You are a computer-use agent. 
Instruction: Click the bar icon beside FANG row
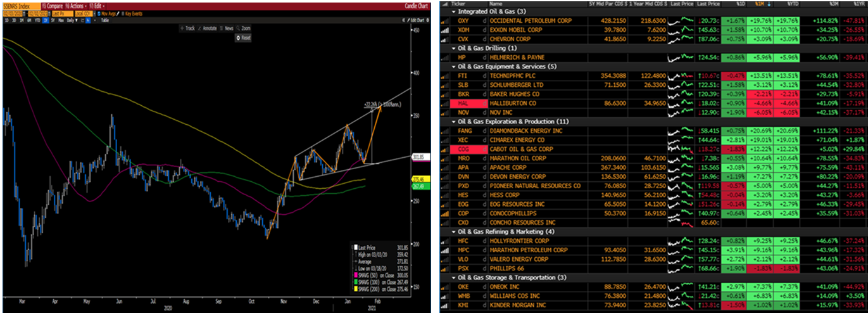tap(444, 131)
